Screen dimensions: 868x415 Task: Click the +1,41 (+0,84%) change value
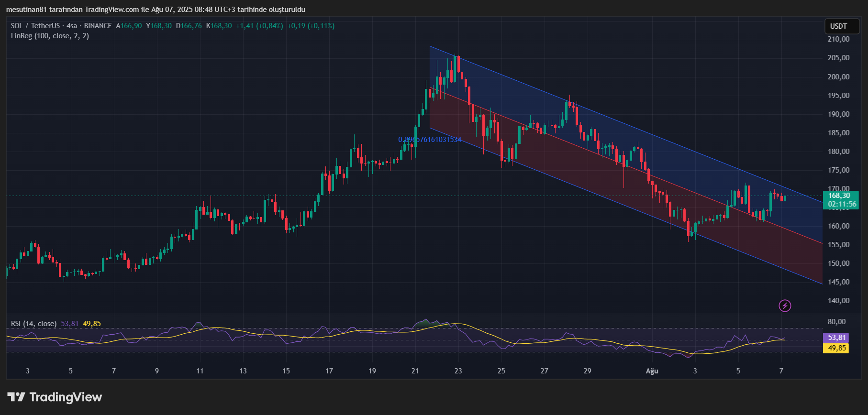coord(259,26)
